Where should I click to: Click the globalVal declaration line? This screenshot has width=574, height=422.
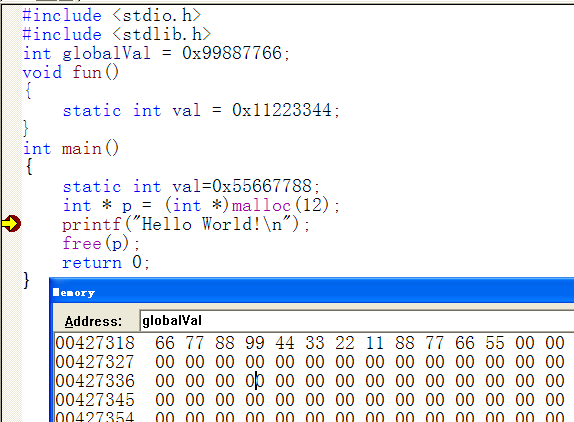pos(156,53)
